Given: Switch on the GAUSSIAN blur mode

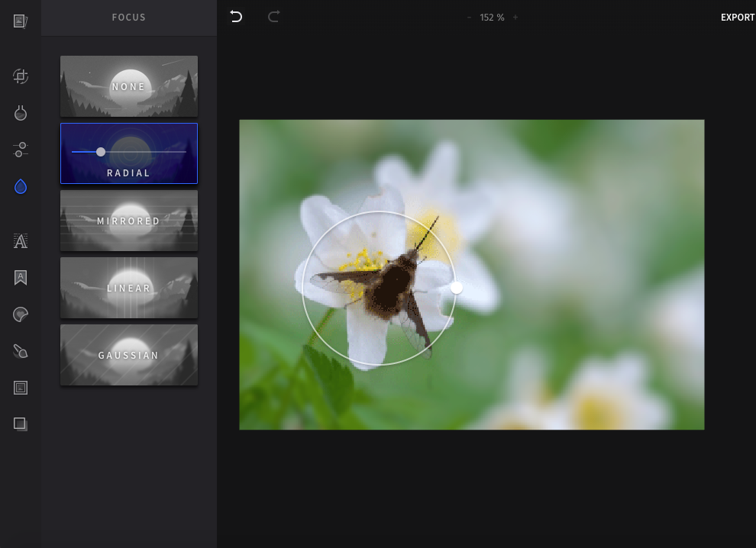Looking at the screenshot, I should [x=128, y=355].
